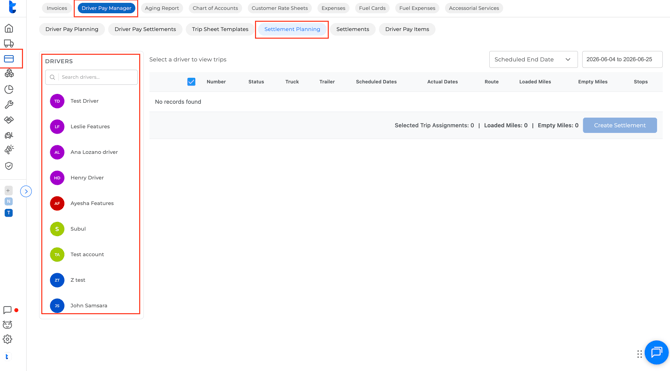Click the Actual Dates column header
Image resolution: width=670 pixels, height=371 pixels.
442,82
